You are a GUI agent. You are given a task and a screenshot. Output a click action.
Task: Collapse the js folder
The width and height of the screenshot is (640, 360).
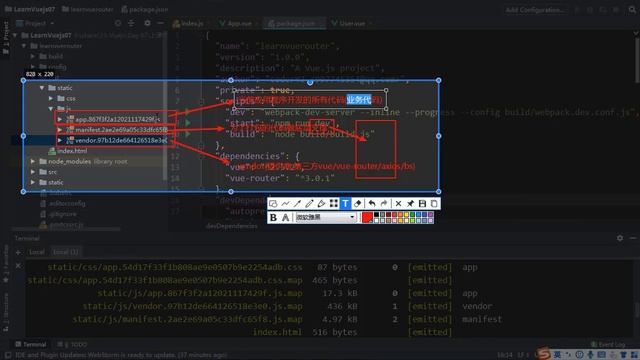51,109
